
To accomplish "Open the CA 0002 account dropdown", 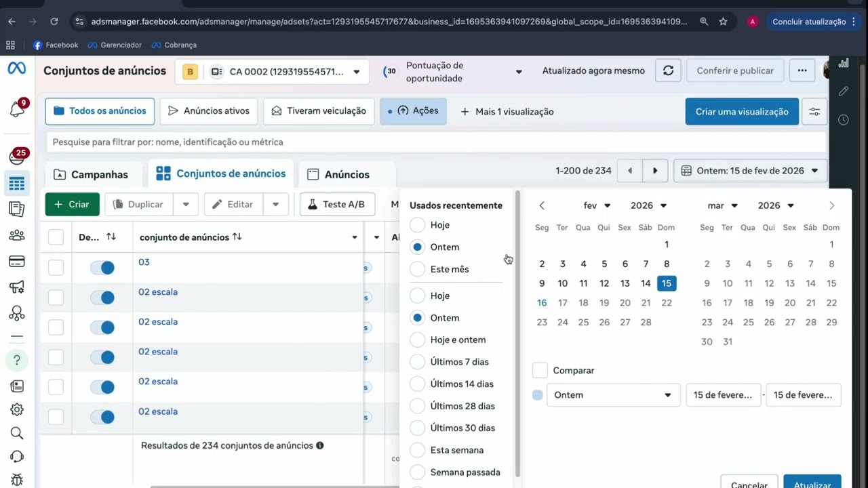I will (x=272, y=72).
